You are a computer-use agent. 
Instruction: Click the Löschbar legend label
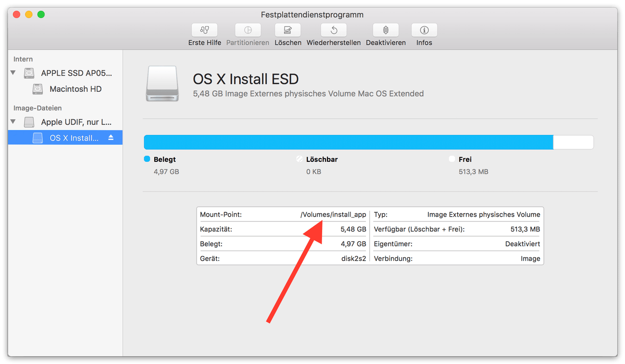pyautogui.click(x=322, y=159)
